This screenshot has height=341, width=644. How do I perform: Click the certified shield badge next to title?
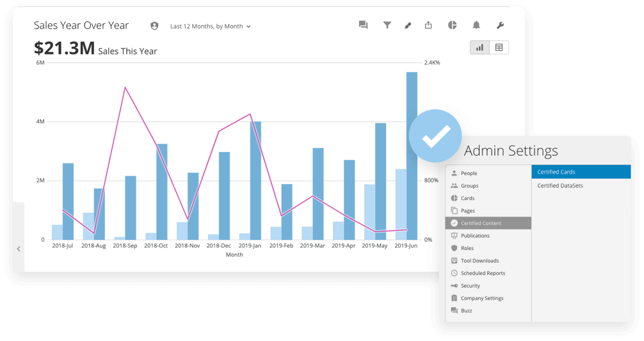point(154,26)
